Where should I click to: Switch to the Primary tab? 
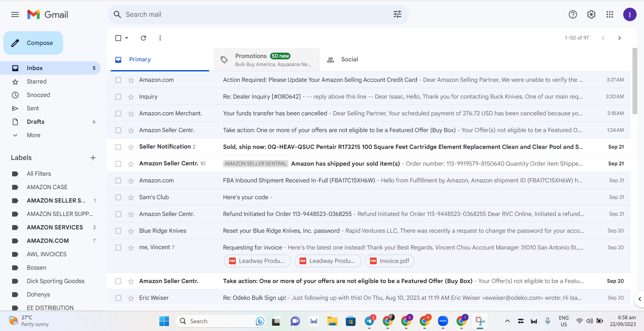click(x=160, y=59)
